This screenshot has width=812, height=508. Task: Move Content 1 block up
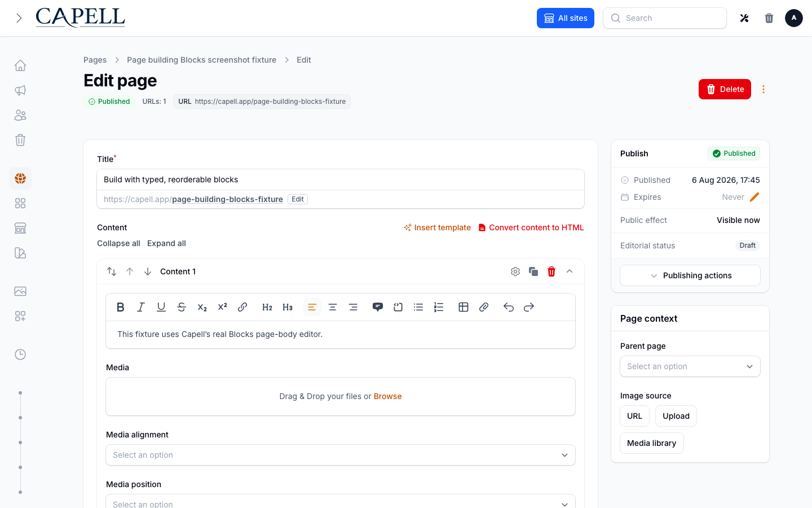pyautogui.click(x=130, y=271)
